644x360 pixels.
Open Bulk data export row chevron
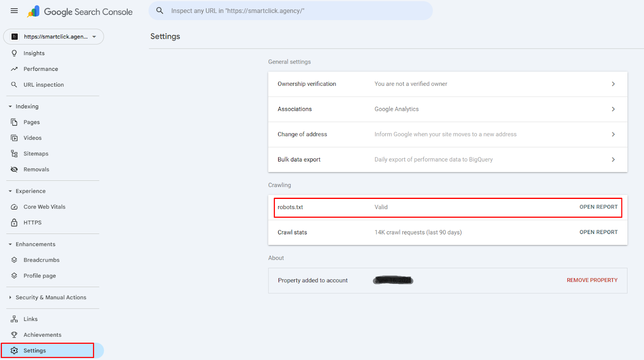[613, 159]
